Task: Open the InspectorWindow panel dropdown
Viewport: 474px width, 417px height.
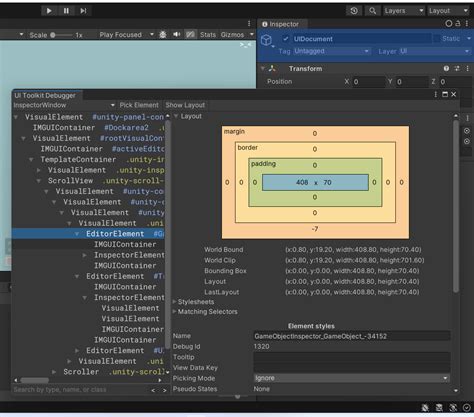Action: (64, 105)
